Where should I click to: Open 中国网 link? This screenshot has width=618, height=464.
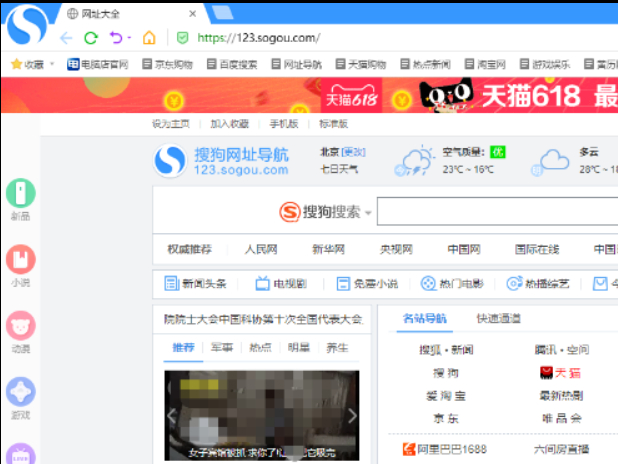464,249
